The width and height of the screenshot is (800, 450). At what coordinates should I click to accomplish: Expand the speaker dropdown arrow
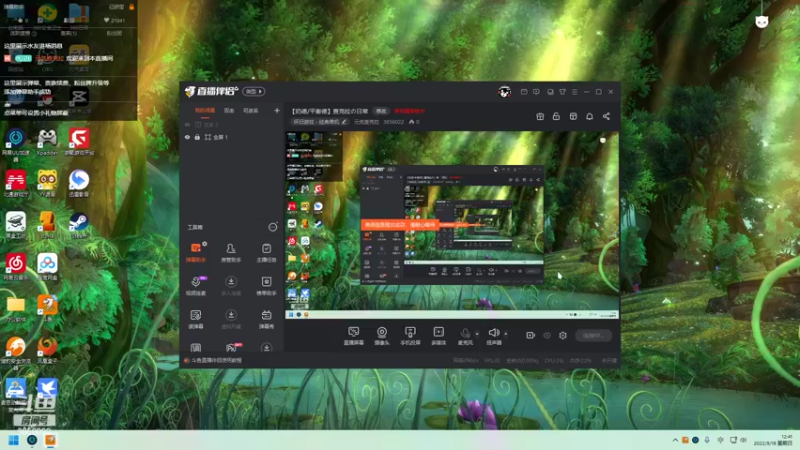pyautogui.click(x=506, y=334)
